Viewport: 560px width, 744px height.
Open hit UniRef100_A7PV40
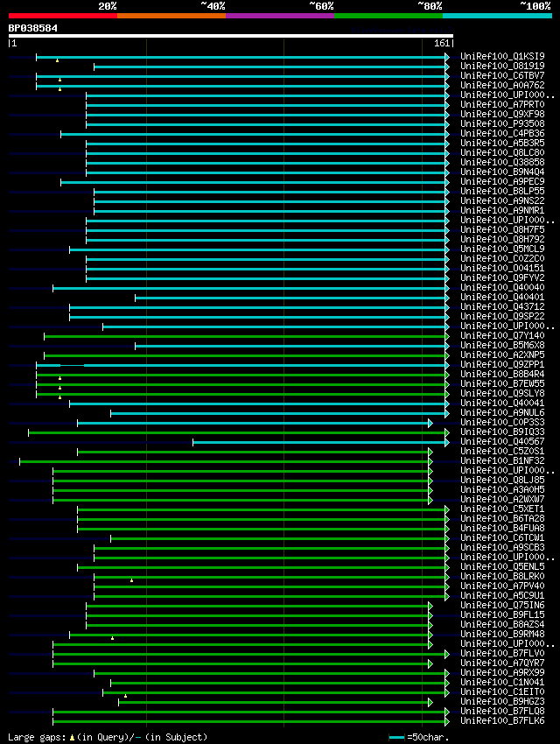[502, 586]
